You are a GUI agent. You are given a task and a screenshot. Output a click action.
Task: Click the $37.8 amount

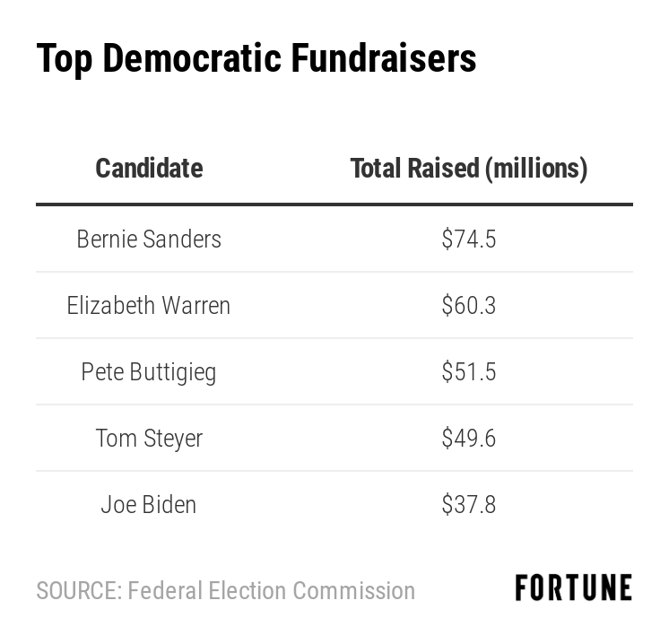468,504
